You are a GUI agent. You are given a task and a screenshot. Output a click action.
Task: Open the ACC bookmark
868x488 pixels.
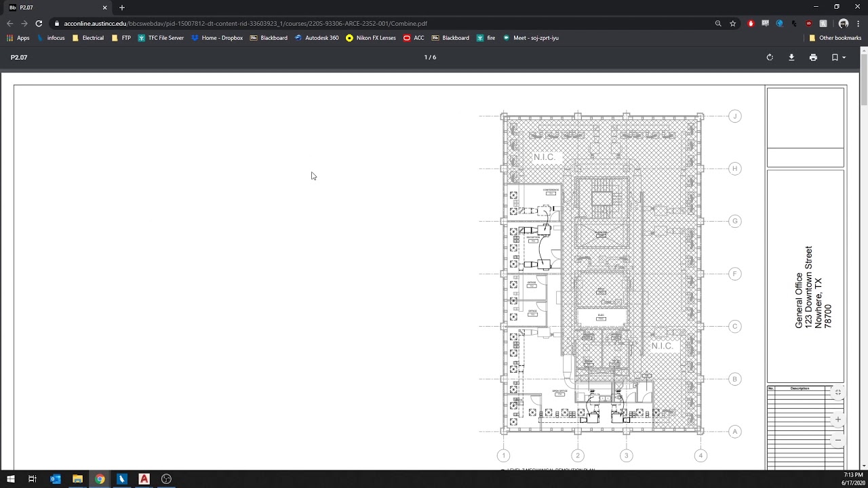(414, 38)
